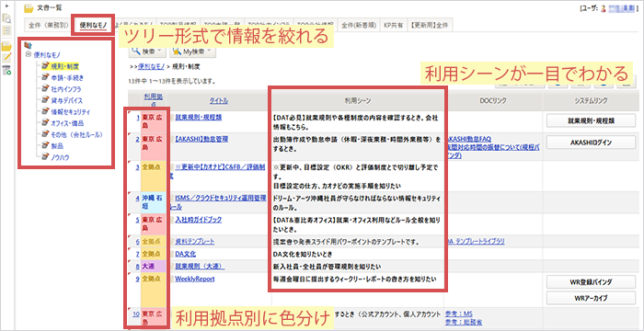
Task: Click the page icon beside DA文化
Action: point(172,254)
